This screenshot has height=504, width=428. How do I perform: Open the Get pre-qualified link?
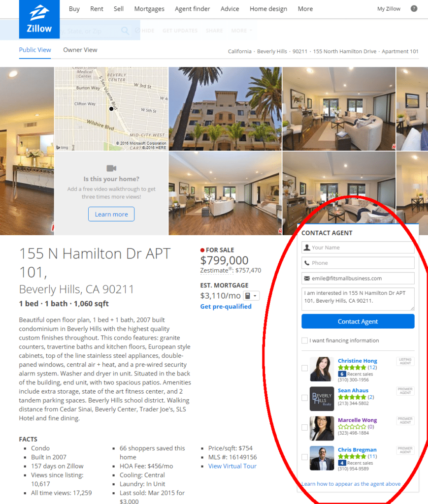tap(226, 306)
